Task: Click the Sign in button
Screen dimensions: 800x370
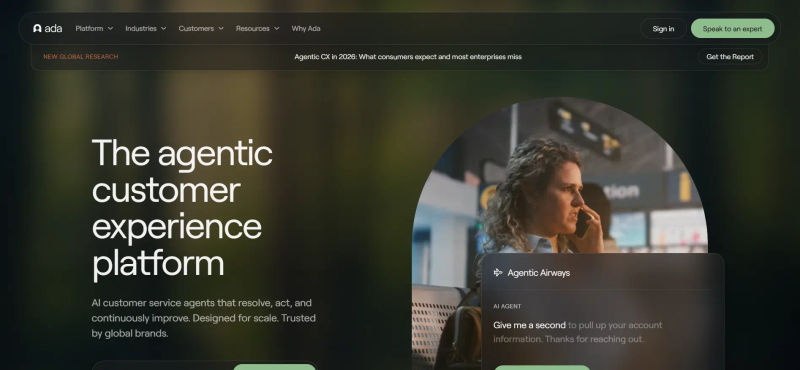Action: [x=663, y=29]
